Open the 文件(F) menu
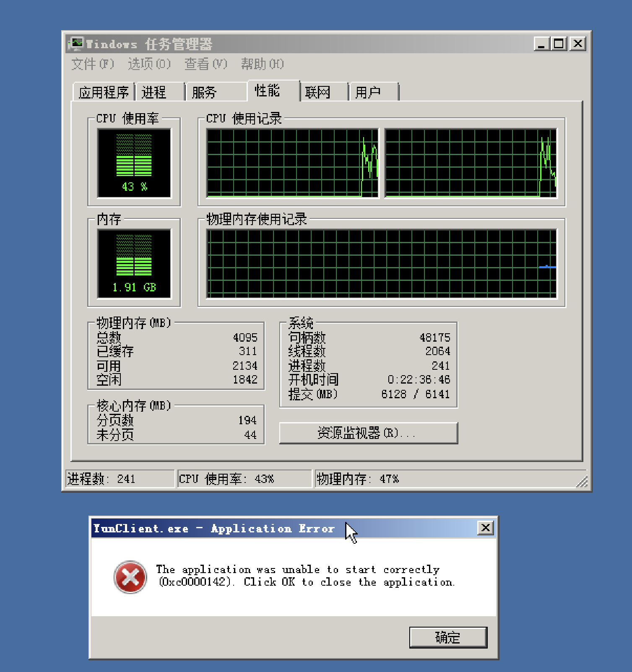This screenshot has height=672, width=632. pyautogui.click(x=93, y=64)
